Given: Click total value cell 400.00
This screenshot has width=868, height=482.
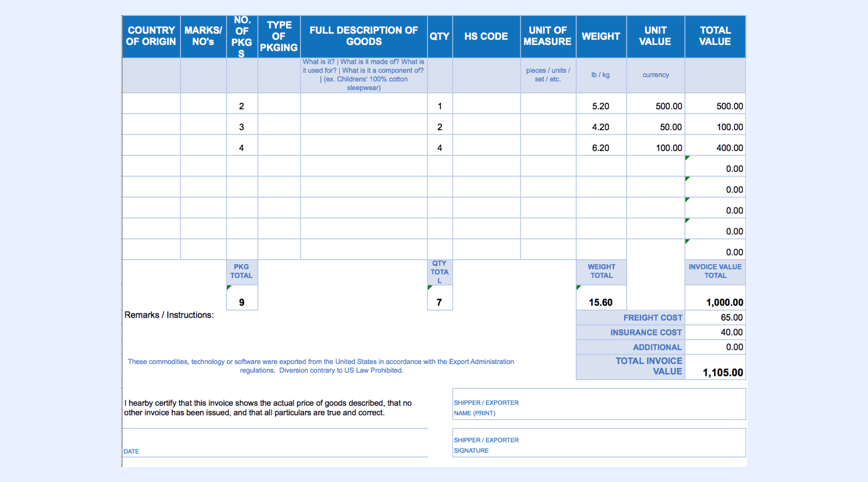Looking at the screenshot, I should point(715,145).
